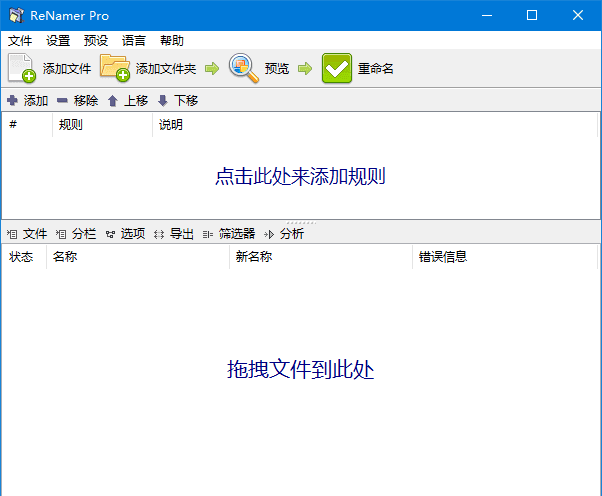The width and height of the screenshot is (602, 496).
Task: Click the icon beside 筛选器 (Filters)
Action: [x=208, y=234]
